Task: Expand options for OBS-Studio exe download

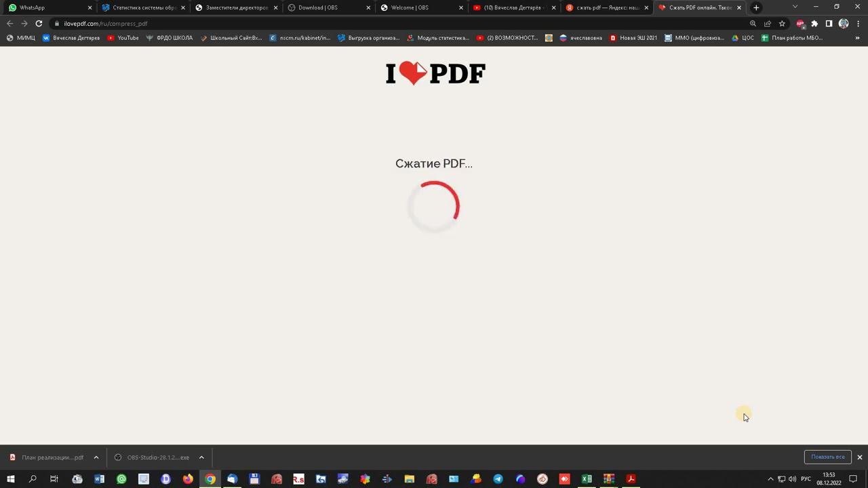Action: [201, 457]
